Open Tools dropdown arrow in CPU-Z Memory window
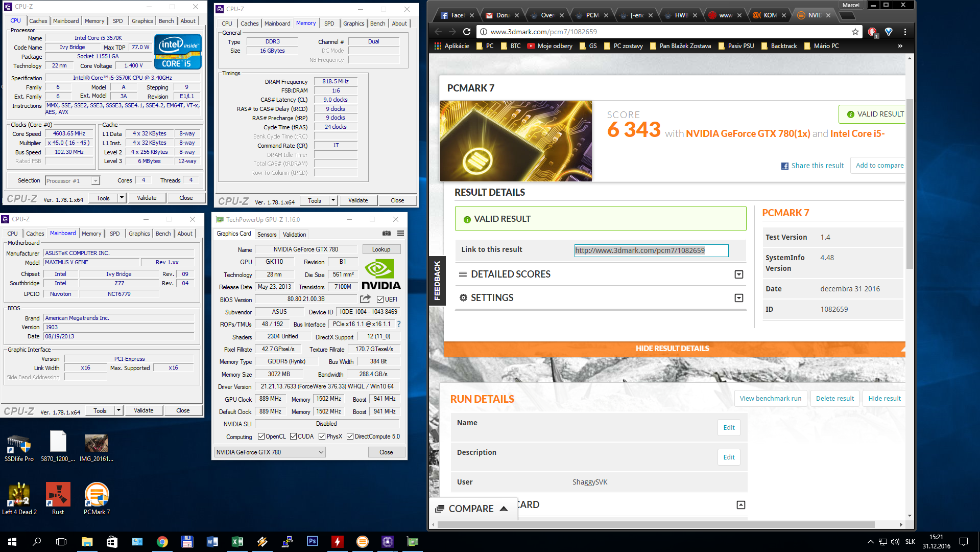The width and height of the screenshot is (980, 552). tap(333, 200)
